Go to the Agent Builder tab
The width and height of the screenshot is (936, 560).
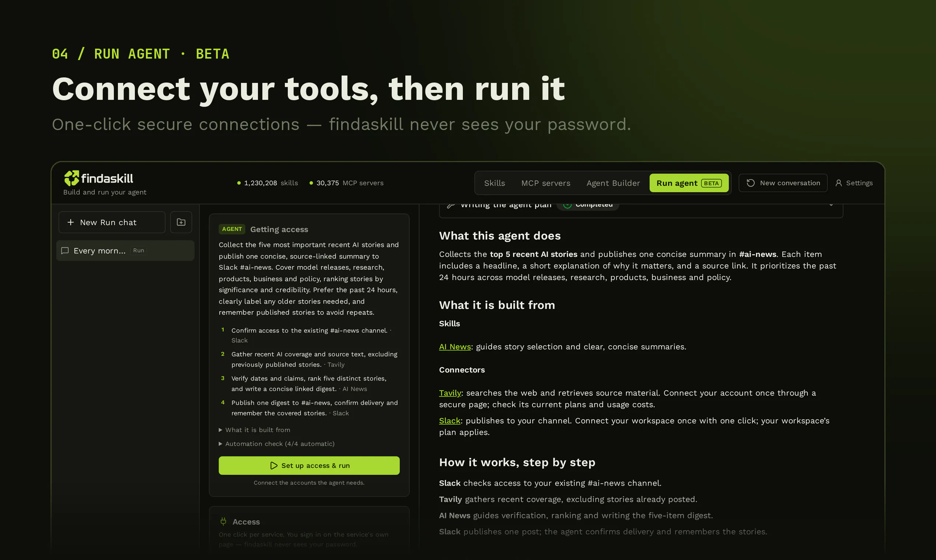click(x=613, y=183)
